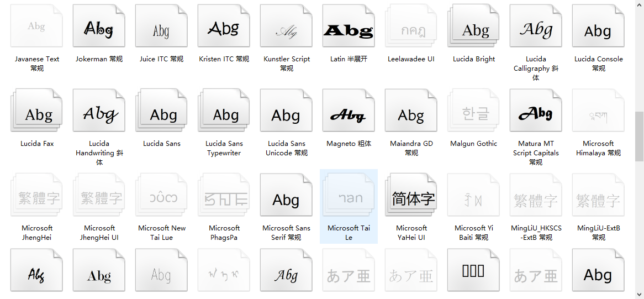Select the Maiandra GD font
Image resolution: width=644 pixels, height=299 pixels.
pos(411,111)
